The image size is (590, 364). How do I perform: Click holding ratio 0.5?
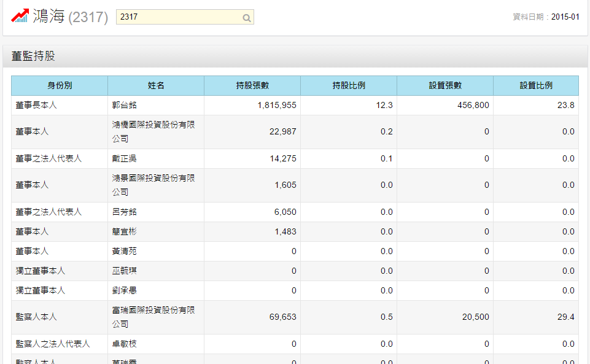[386, 317]
